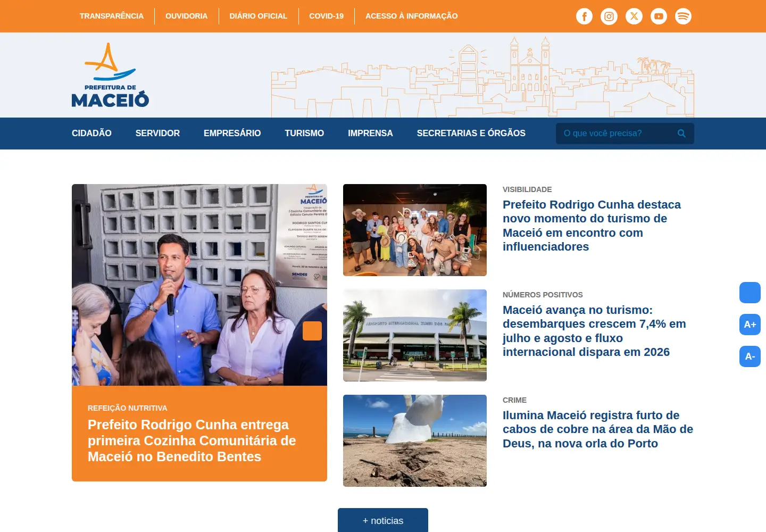Click the 'VISIBILIDADE' category label
This screenshot has width=766, height=532.
(527, 189)
